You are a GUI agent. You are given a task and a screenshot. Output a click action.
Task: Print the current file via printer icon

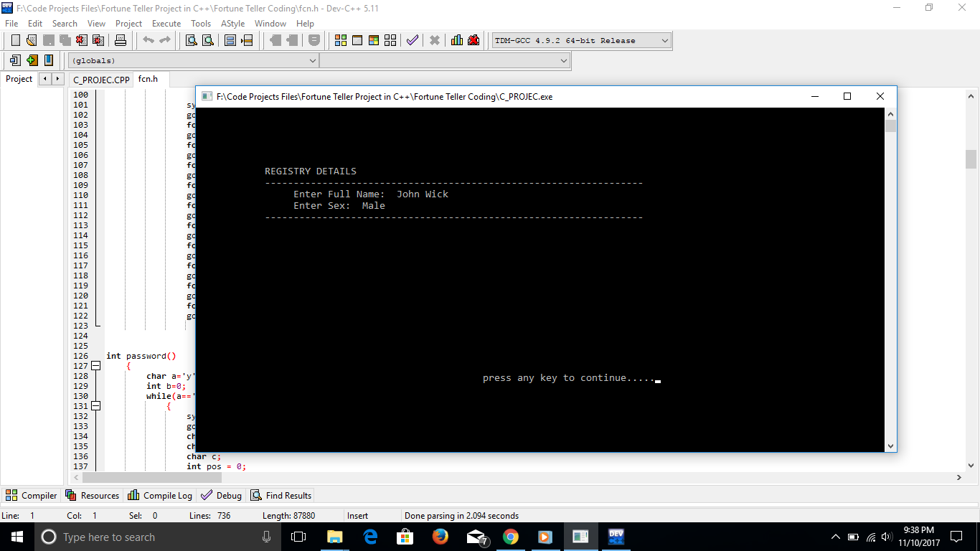(121, 40)
